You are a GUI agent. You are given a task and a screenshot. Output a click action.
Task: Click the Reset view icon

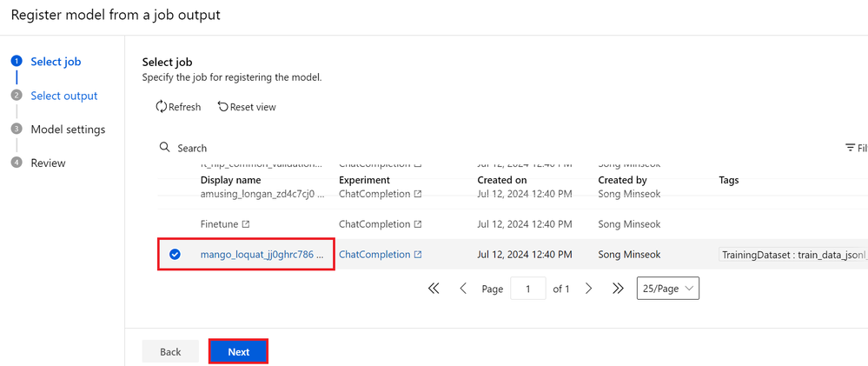[x=223, y=107]
